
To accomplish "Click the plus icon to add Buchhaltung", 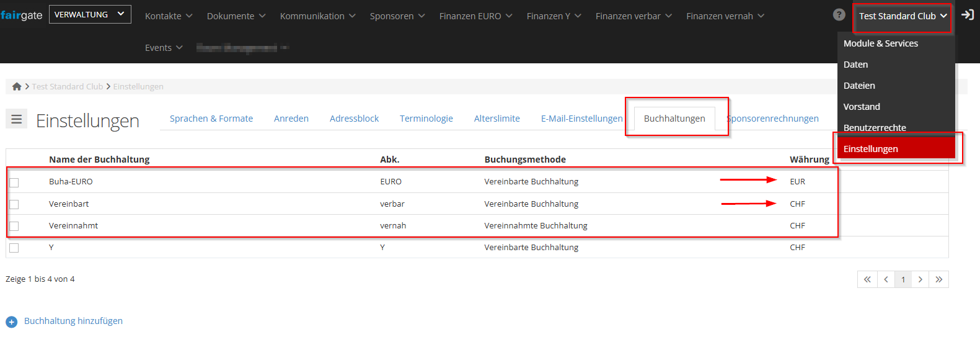I will pyautogui.click(x=11, y=322).
